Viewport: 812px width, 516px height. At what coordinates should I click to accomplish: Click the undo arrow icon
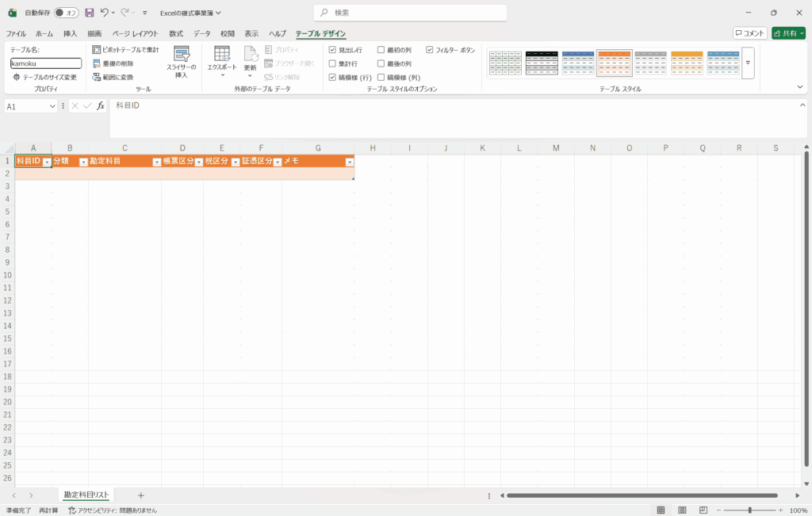point(105,13)
